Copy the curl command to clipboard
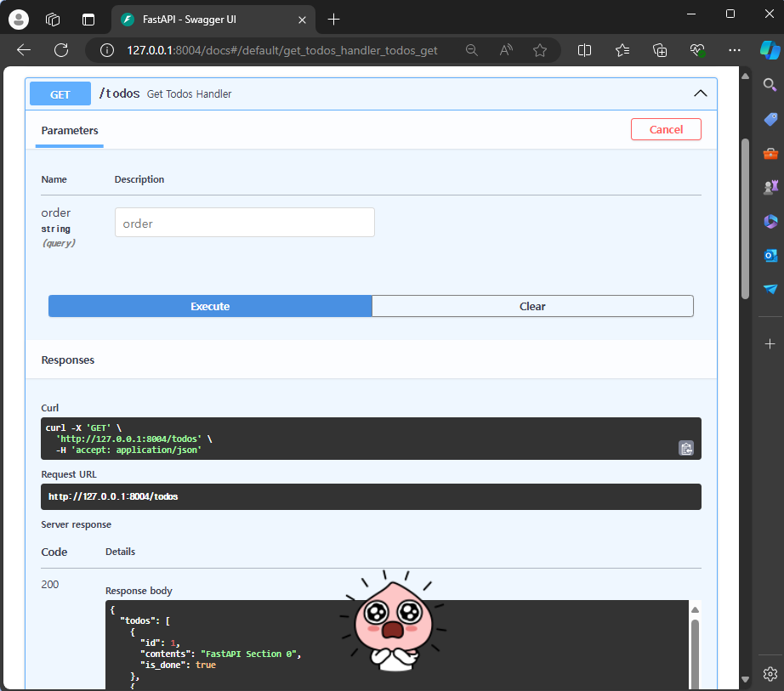 coord(686,448)
